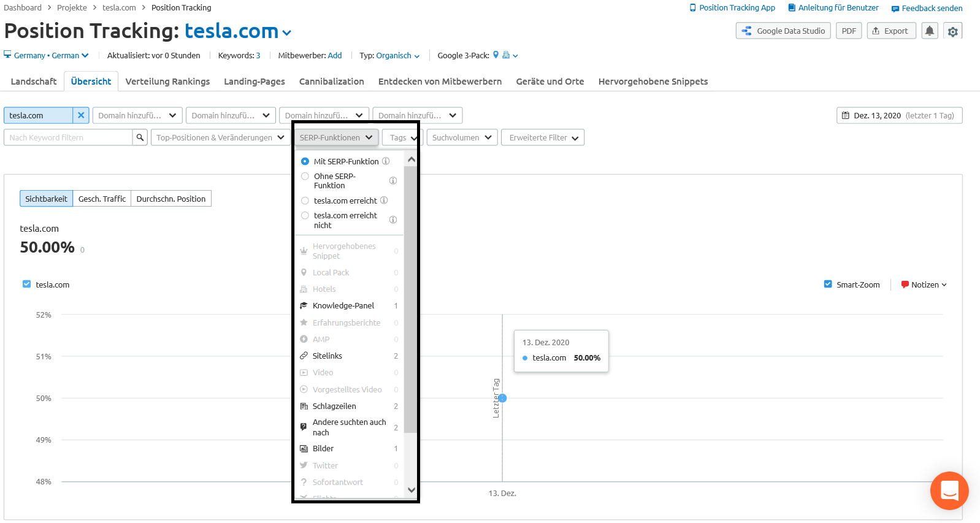Open Notizen dropdown

924,284
